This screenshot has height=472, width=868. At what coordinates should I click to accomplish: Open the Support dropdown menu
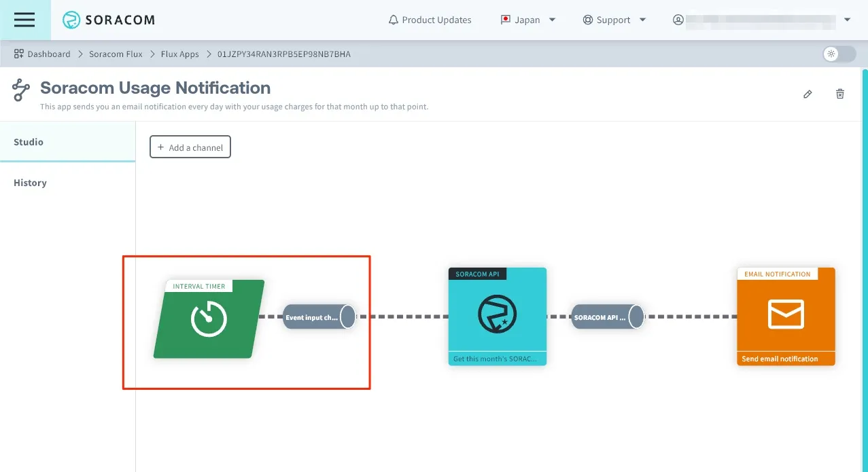point(614,20)
